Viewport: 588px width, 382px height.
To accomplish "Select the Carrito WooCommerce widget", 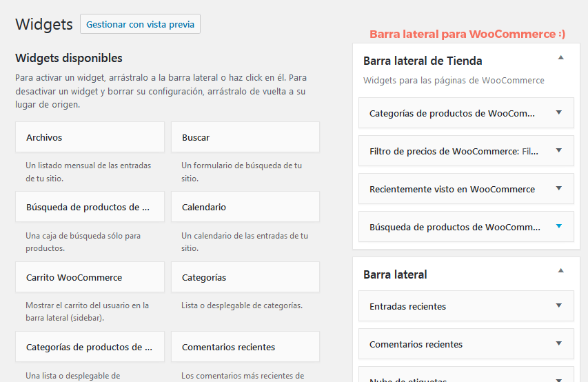I will click(x=90, y=277).
